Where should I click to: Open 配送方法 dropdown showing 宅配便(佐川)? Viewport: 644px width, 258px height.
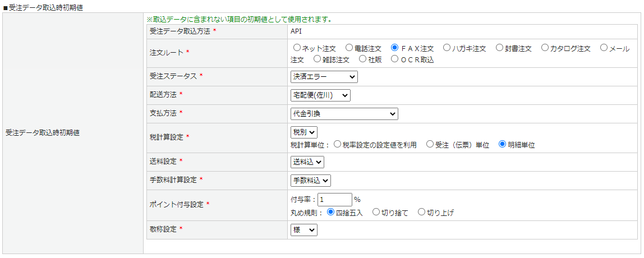[x=320, y=95]
